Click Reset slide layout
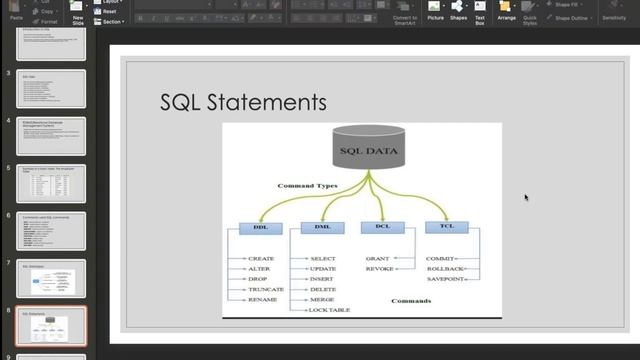This screenshot has height=360, width=640. pos(105,11)
